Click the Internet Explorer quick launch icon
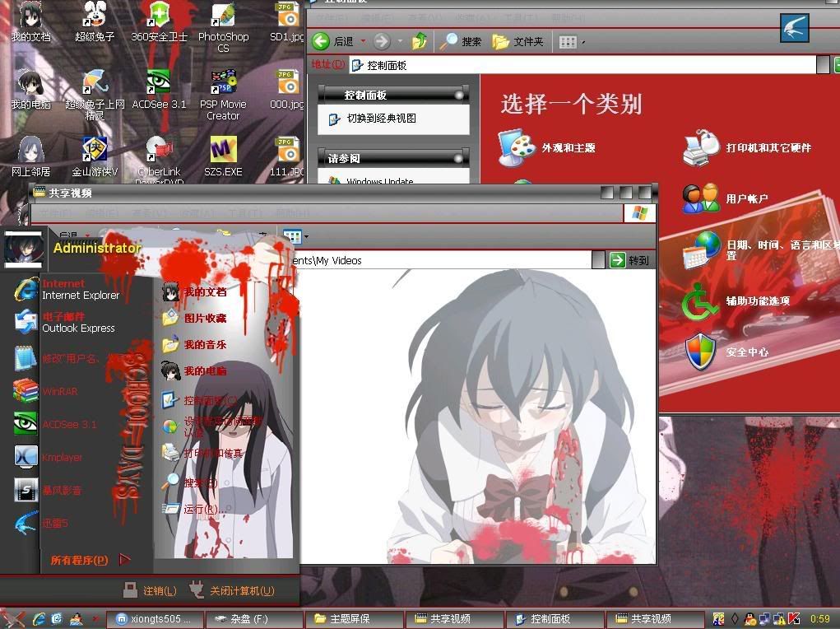 (39, 619)
